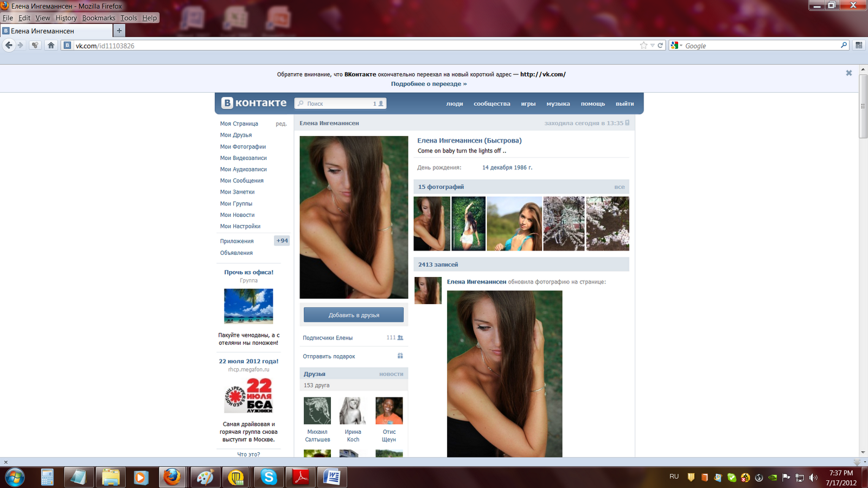The width and height of the screenshot is (868, 488).
Task: Open Подписчики Елены link
Action: 328,338
